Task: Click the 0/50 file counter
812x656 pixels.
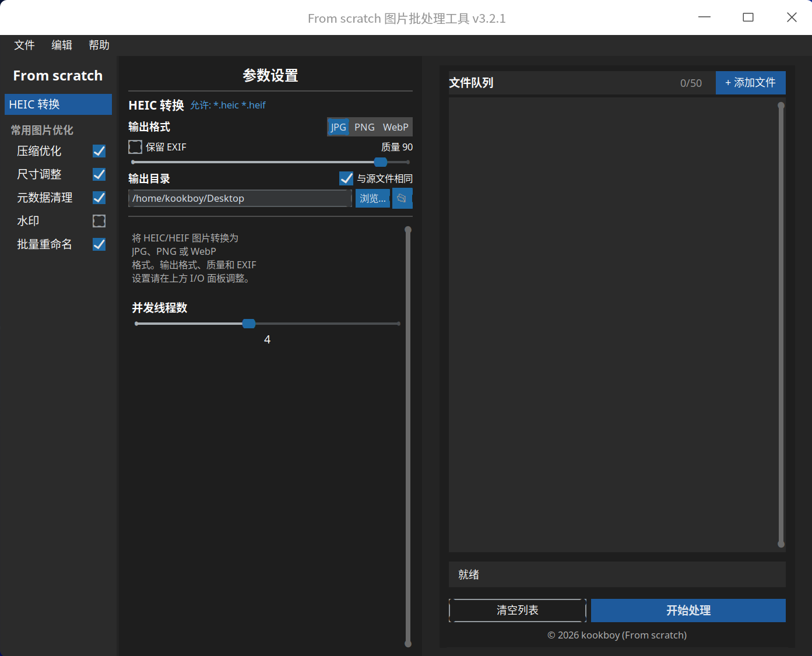Action: point(691,83)
